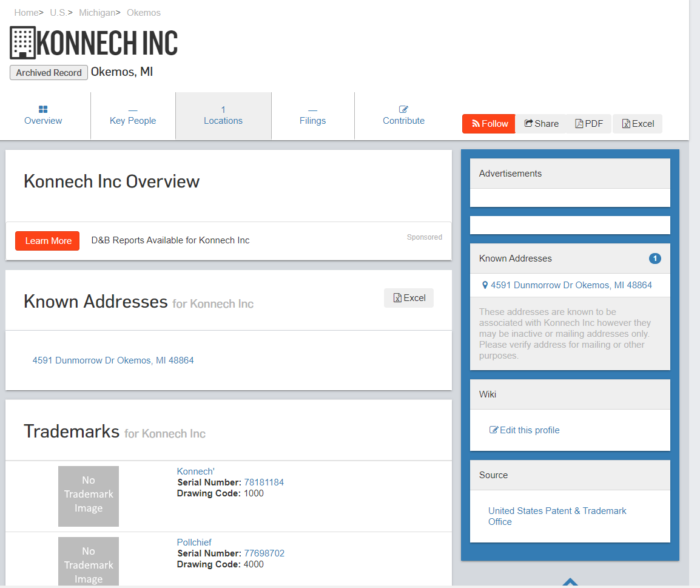
Task: Open the main 4591 Dunmorrow Dr address link
Action: 113,360
